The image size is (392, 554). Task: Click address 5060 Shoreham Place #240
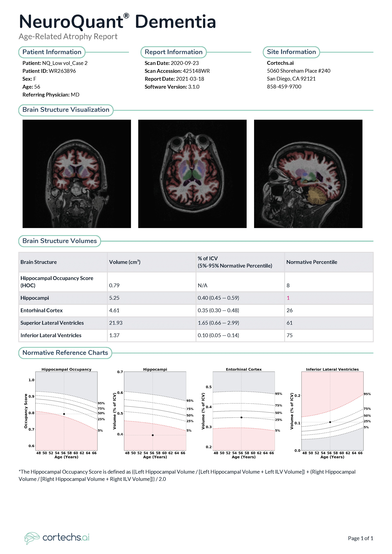[x=299, y=71]
